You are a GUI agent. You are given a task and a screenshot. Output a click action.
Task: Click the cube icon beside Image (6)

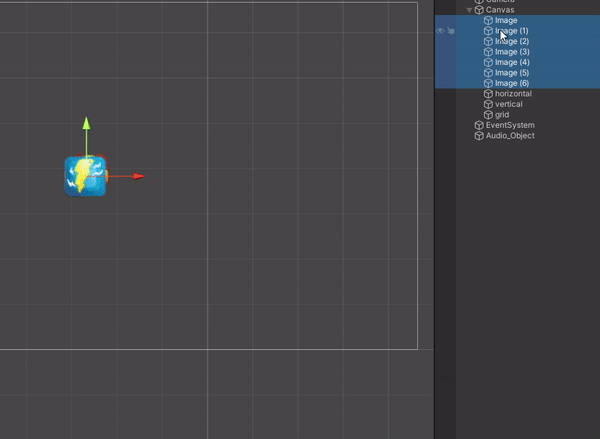(x=488, y=83)
